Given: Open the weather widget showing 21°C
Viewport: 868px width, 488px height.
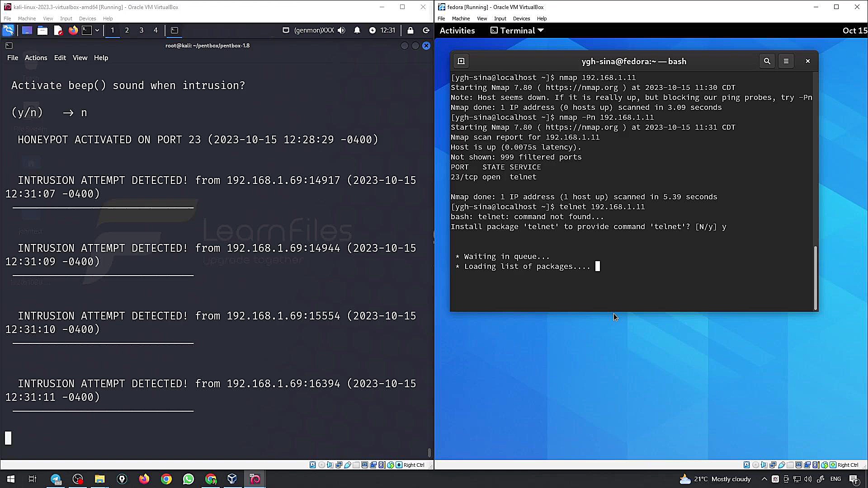Looking at the screenshot, I should pyautogui.click(x=716, y=479).
